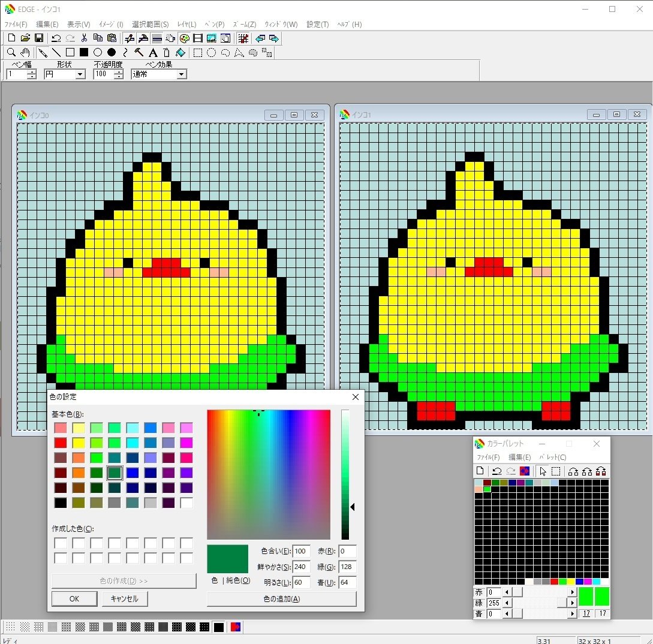
Task: Enable arrow pick mode in color palette
Action: coord(542,471)
